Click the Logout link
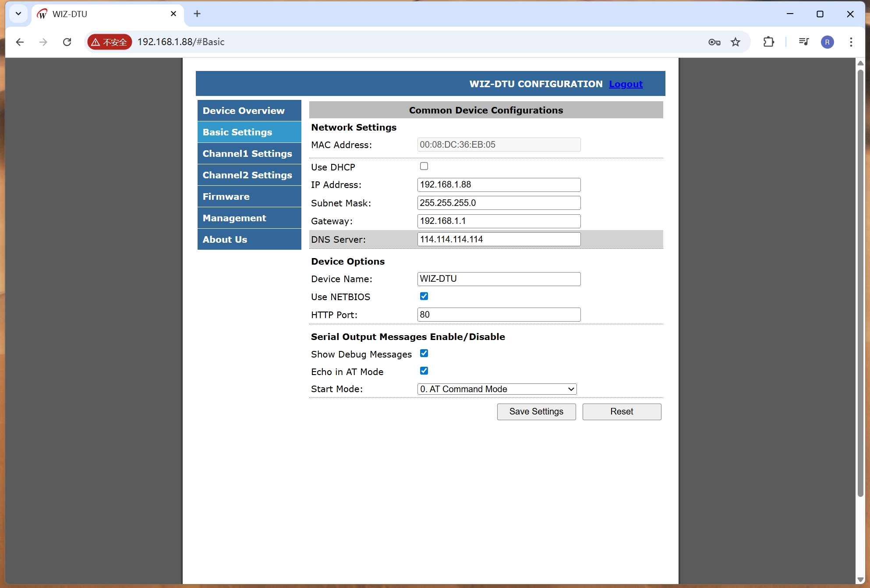The height and width of the screenshot is (588, 870). [x=626, y=84]
